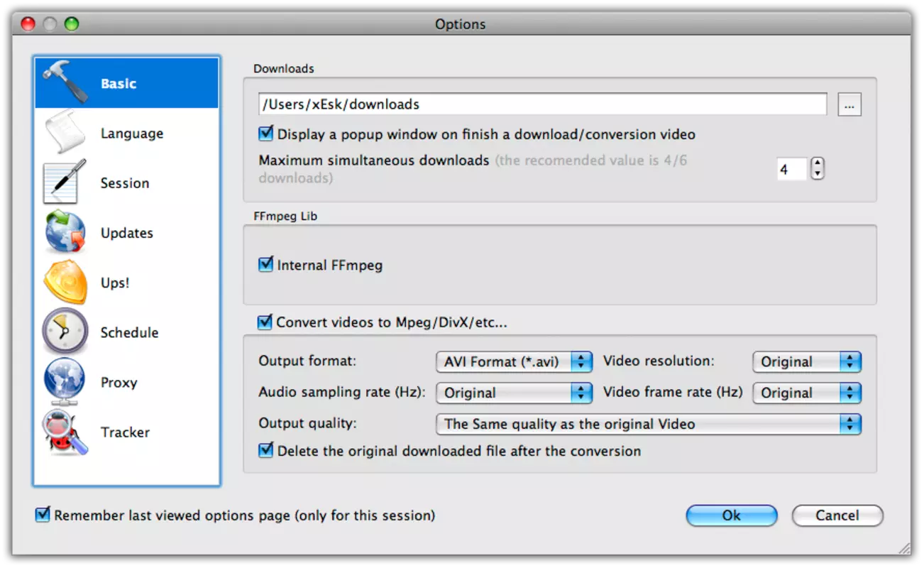This screenshot has width=924, height=568.
Task: Open the Basic options page
Action: click(127, 83)
